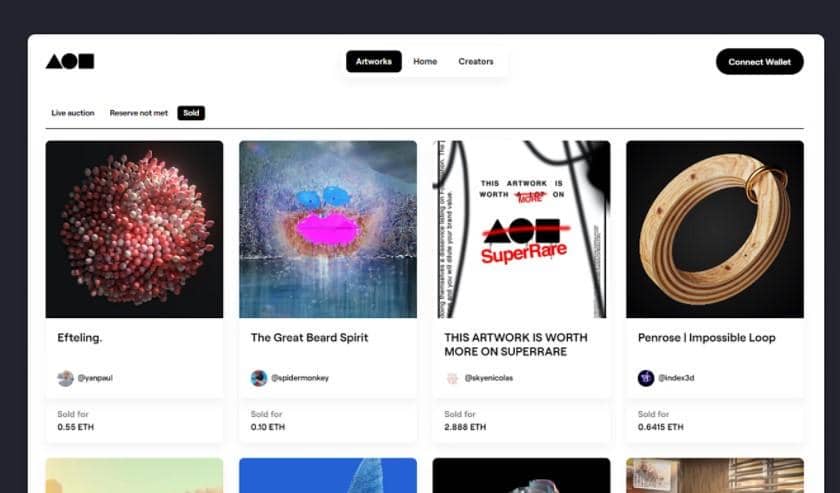Open @skyenicolas's profile avatar
This screenshot has height=493, width=840.
coord(452,378)
